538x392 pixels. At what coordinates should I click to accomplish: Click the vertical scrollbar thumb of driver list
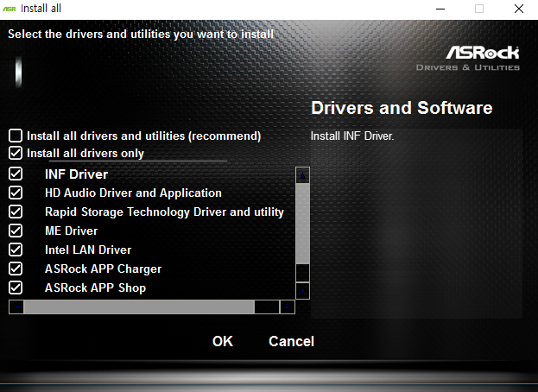point(302,222)
